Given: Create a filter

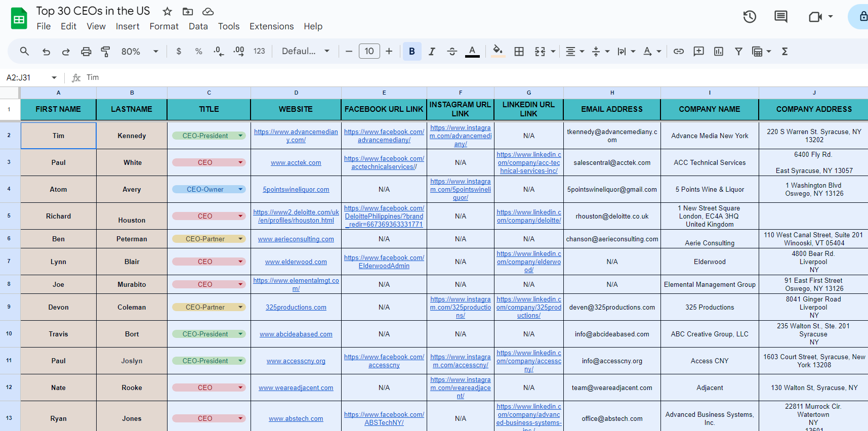Looking at the screenshot, I should pos(738,51).
